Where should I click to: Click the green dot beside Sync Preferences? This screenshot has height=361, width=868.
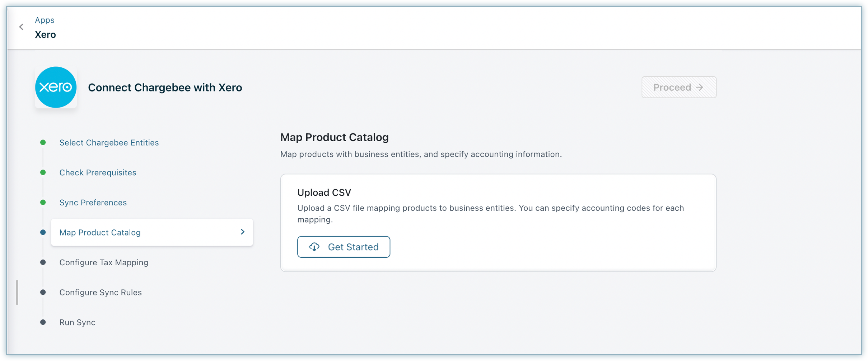click(43, 203)
